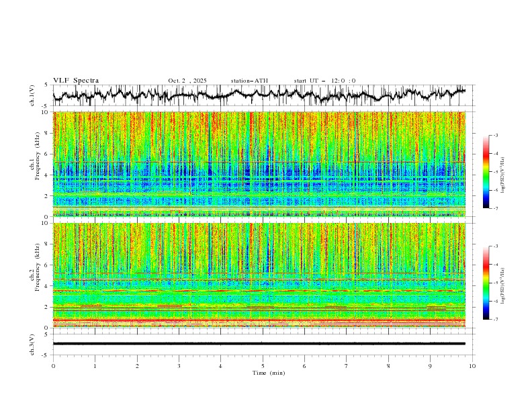Select the "start UT = 12:0 :0" text

(324, 81)
